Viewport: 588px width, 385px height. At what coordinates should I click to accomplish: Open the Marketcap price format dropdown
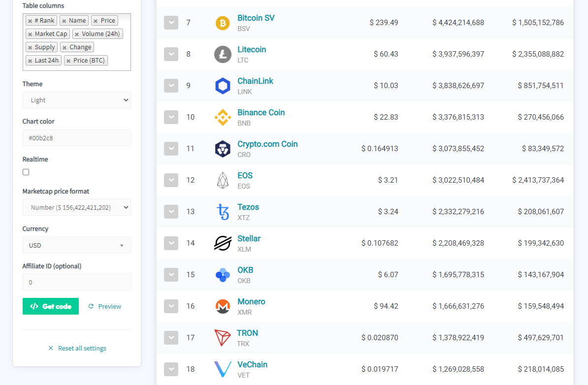click(x=76, y=207)
